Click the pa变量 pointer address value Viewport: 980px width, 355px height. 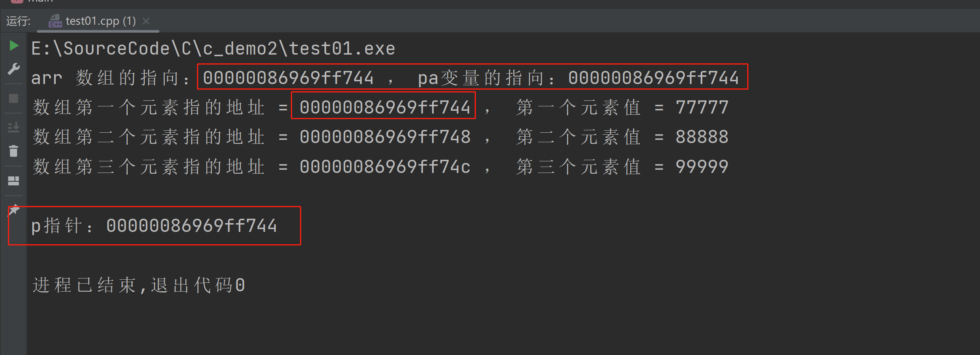(x=653, y=78)
